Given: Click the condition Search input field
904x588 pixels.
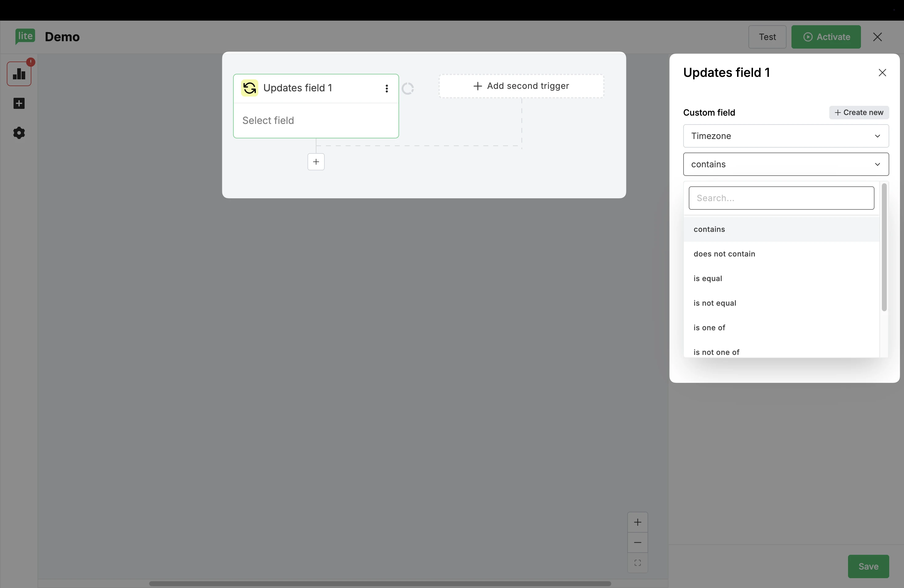Looking at the screenshot, I should (x=781, y=198).
